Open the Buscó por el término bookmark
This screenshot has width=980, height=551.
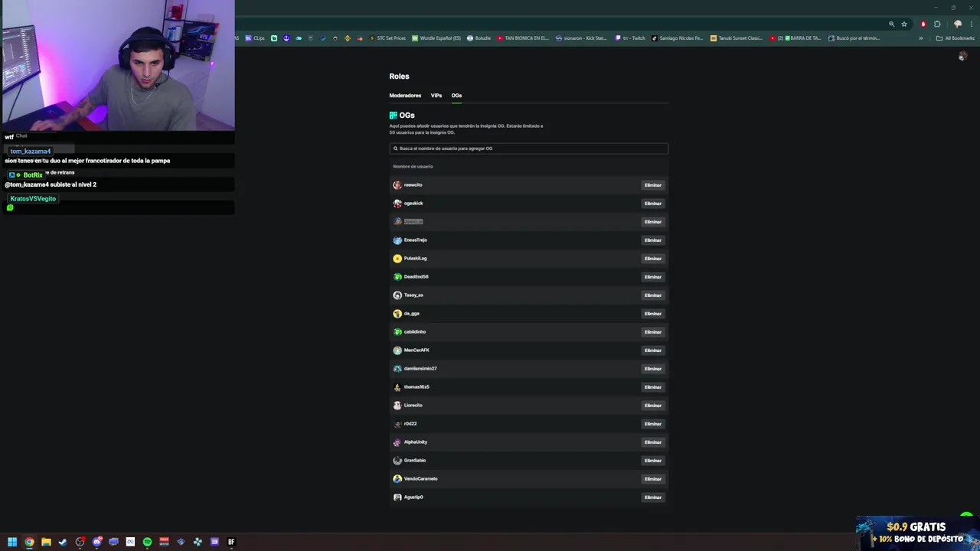tap(854, 38)
